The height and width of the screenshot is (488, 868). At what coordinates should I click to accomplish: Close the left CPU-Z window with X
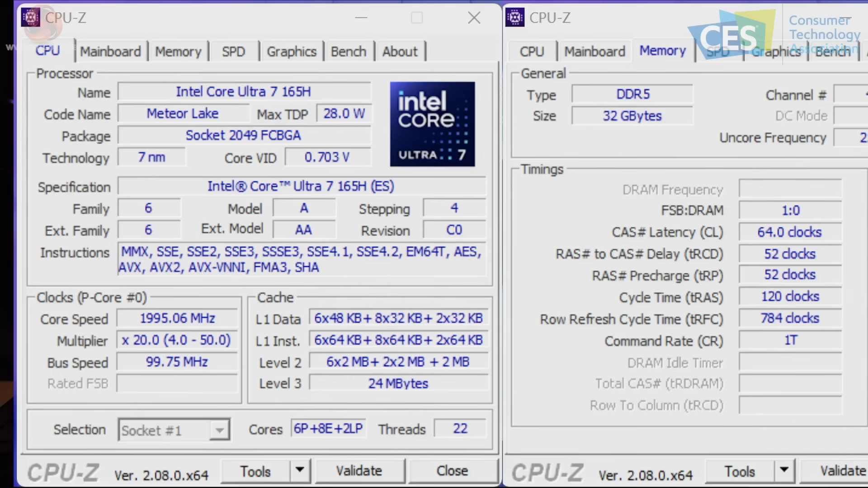click(x=474, y=18)
